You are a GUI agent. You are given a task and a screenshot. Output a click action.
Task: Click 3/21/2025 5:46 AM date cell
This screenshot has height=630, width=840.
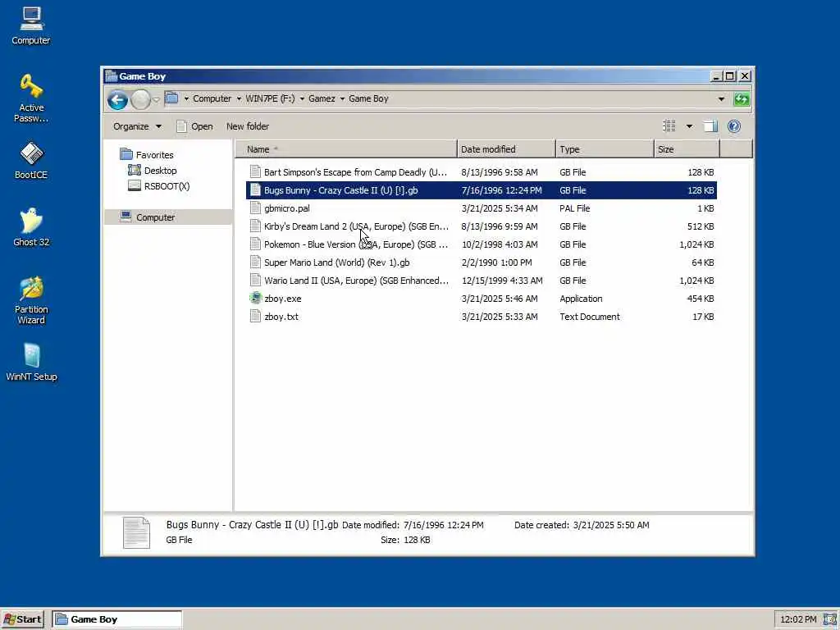pyautogui.click(x=500, y=299)
